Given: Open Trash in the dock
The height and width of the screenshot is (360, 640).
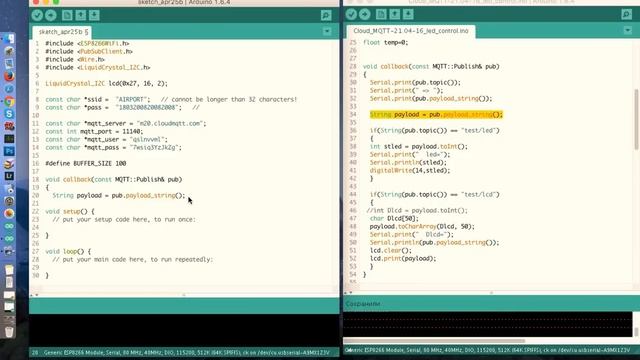Looking at the screenshot, I should tap(9, 331).
